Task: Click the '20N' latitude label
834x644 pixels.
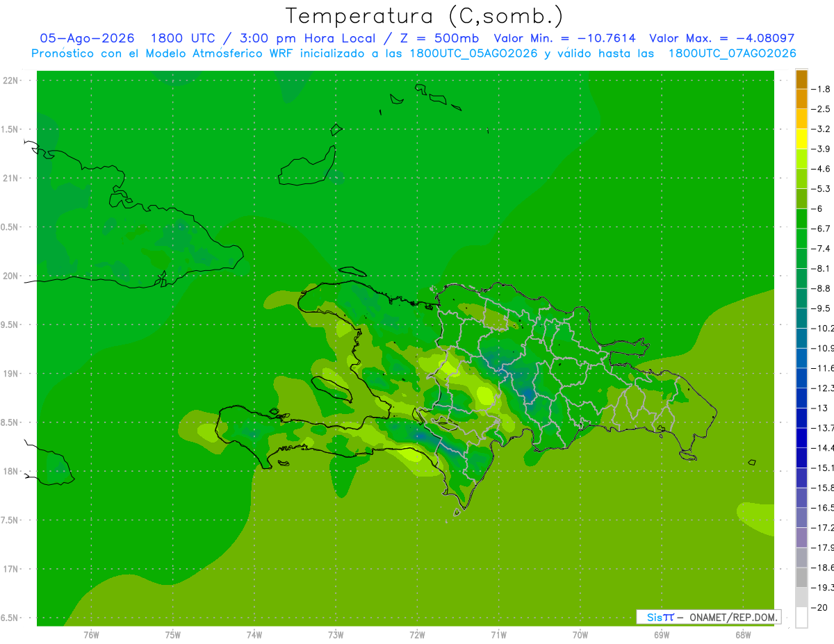Action: coord(10,276)
